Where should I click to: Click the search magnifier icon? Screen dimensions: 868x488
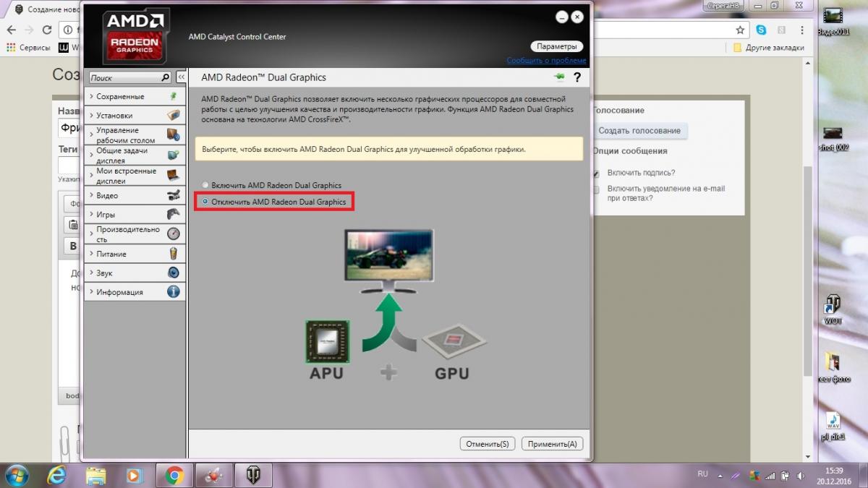[165, 77]
